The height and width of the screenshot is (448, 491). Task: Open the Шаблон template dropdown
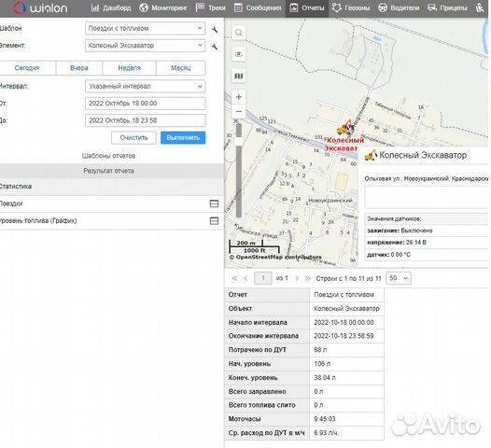click(x=146, y=29)
